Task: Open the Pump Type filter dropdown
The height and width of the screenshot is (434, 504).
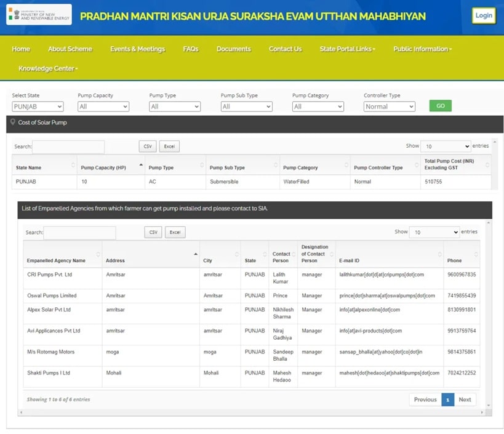Action: click(175, 106)
